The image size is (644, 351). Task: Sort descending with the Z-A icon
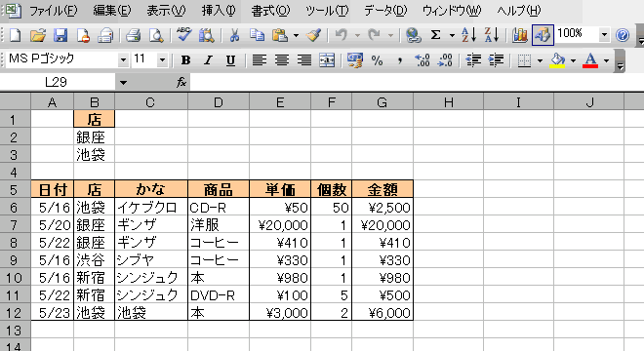[491, 35]
